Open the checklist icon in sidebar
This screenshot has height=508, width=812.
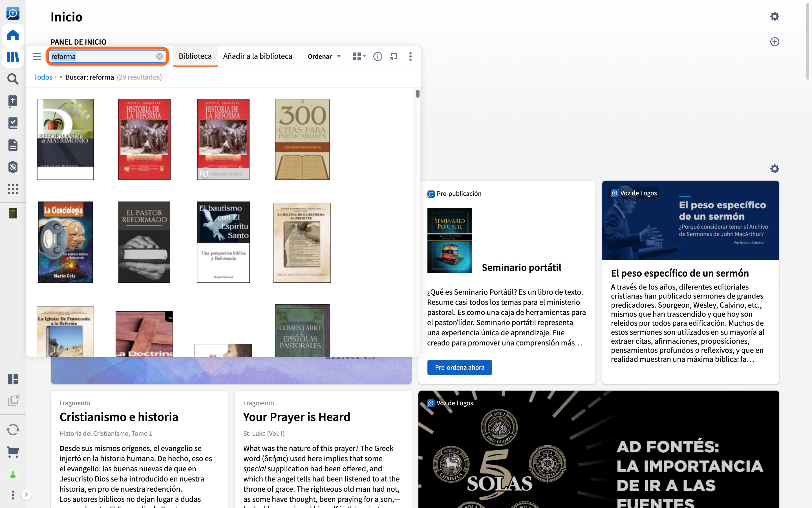click(13, 123)
